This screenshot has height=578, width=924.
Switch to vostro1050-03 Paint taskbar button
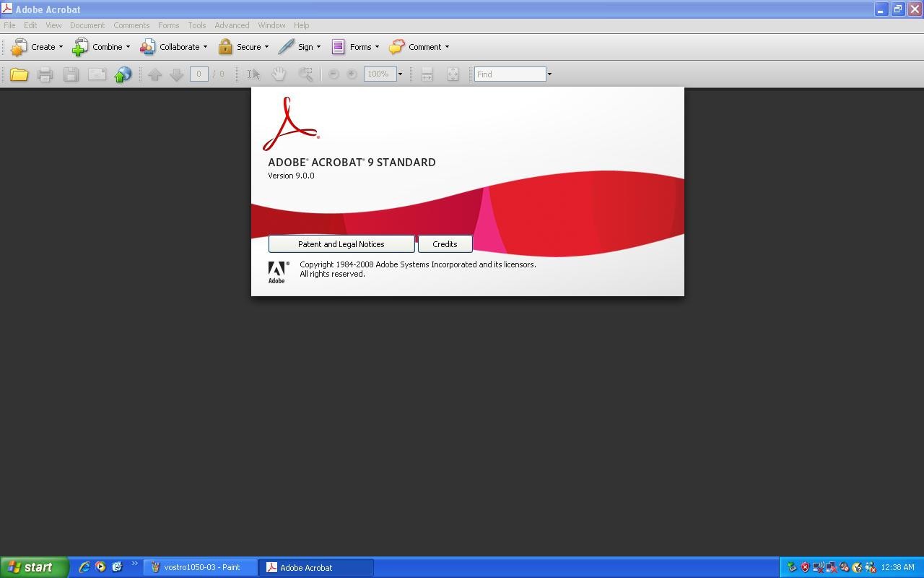201,567
